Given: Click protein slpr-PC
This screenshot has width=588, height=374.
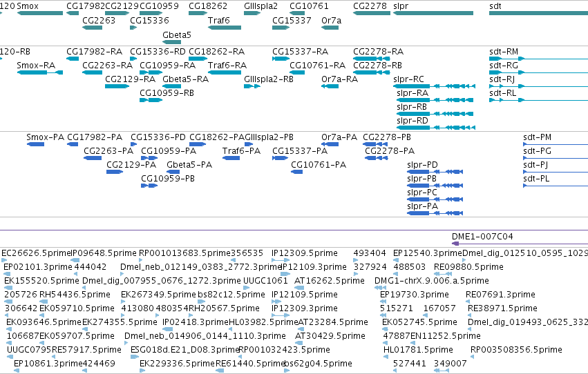Looking at the screenshot, I should pyautogui.click(x=435, y=199).
